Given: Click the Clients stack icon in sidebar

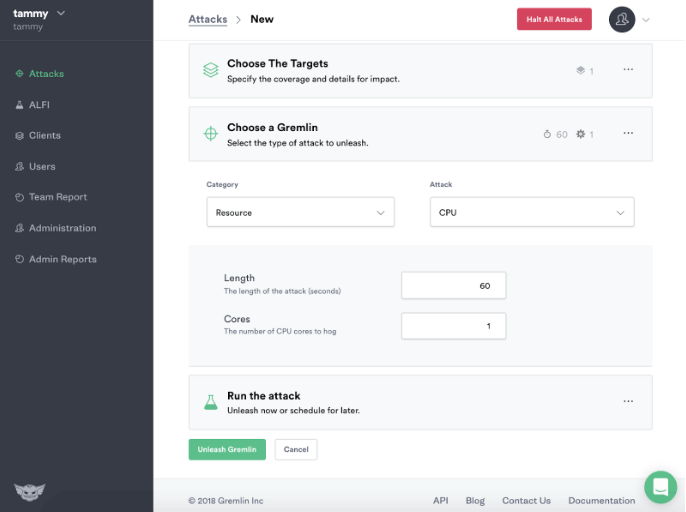Looking at the screenshot, I should pyautogui.click(x=19, y=136).
